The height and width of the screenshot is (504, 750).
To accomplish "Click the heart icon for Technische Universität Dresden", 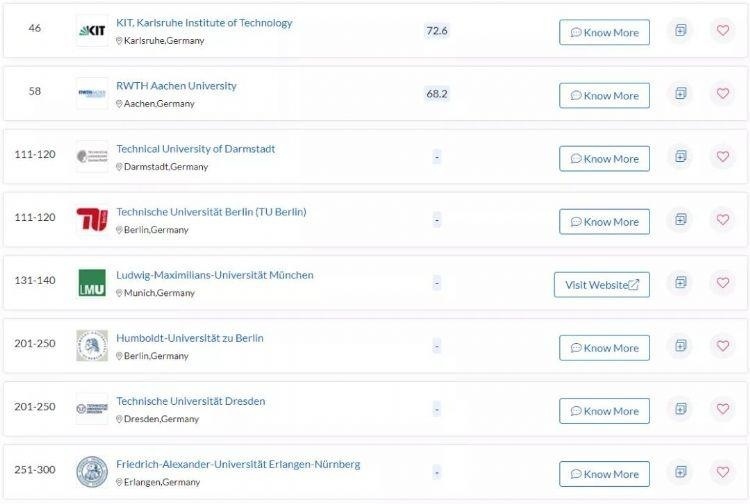I will (x=723, y=409).
